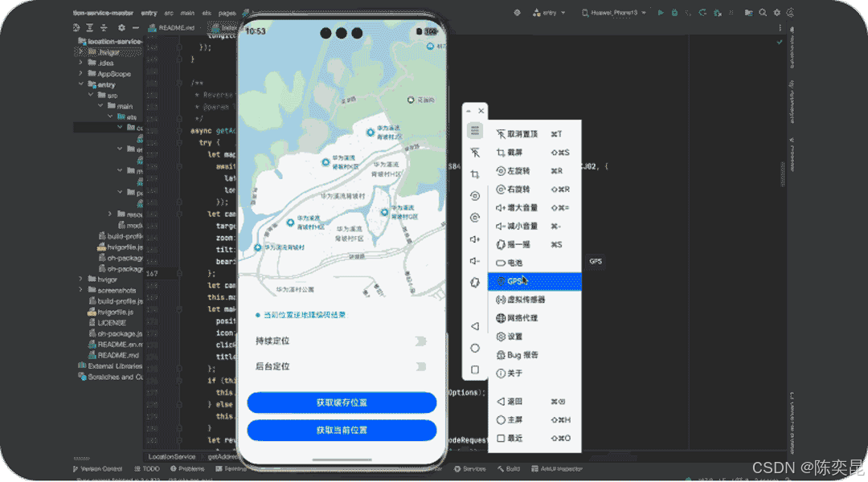The height and width of the screenshot is (482, 868).
Task: Select 虚拟传感器 in the emulator menu
Action: point(534,300)
